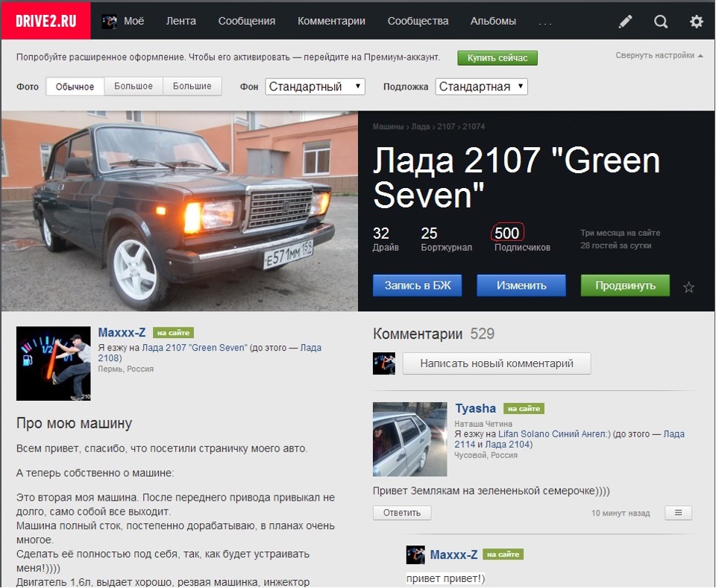
Task: Click the 28 гостей за сутки text
Action: click(x=616, y=245)
